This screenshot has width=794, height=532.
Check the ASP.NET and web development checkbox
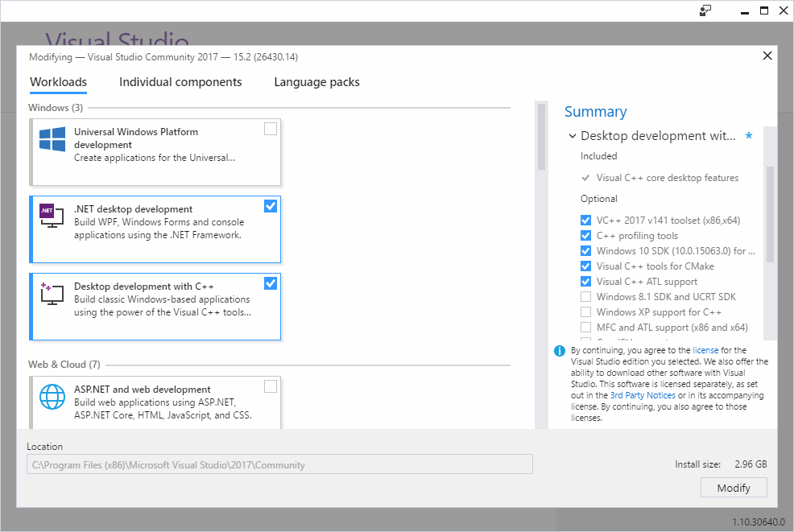tap(271, 386)
